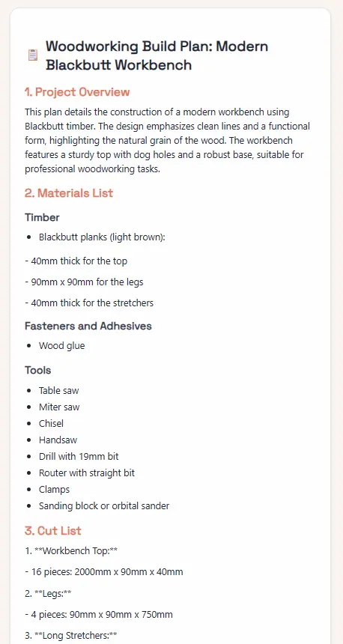Screen dimensions: 343x644
Task: Click the 90mm x 90mm legs line
Action: [84, 282]
